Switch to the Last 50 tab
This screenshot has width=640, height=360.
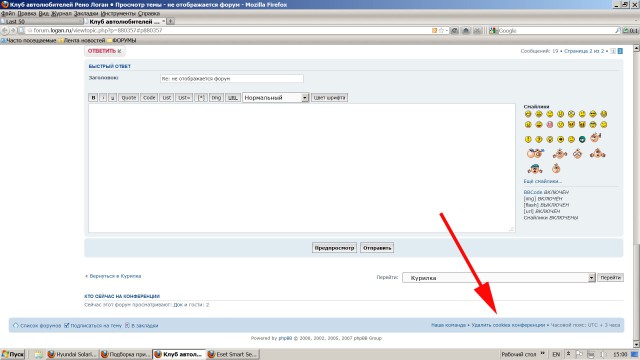coord(41,21)
